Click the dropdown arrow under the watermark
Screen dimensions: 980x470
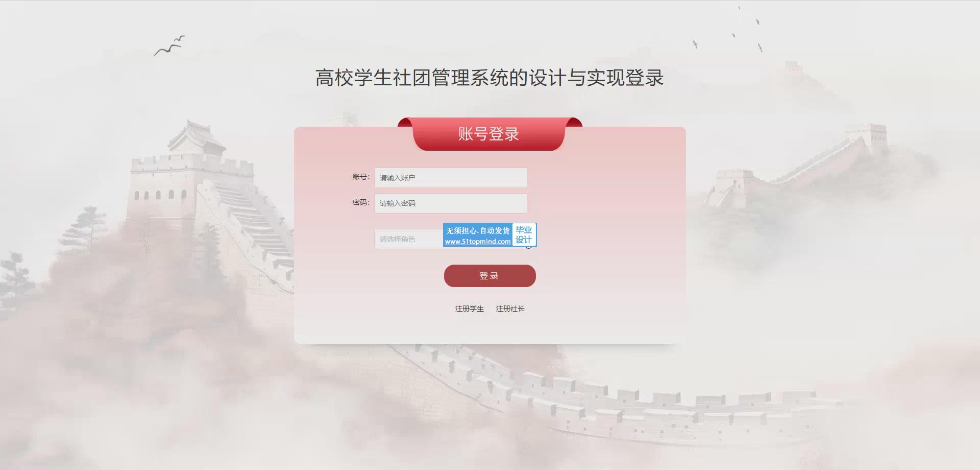(x=529, y=247)
